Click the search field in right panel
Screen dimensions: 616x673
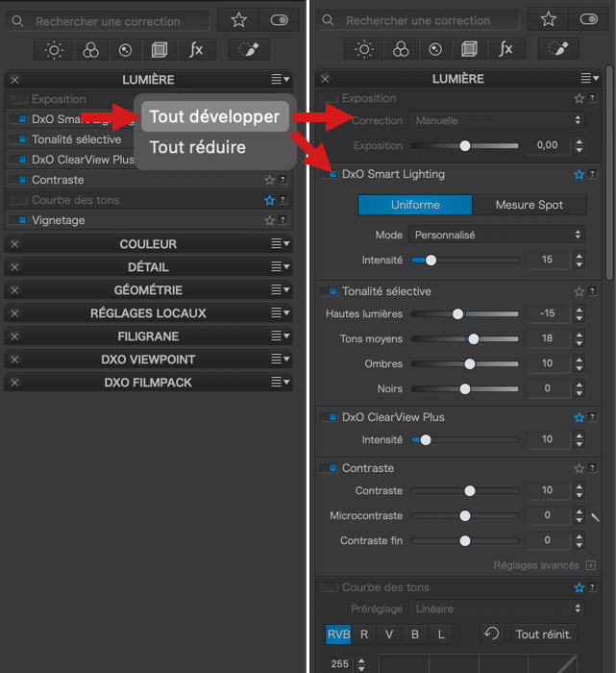pyautogui.click(x=418, y=20)
